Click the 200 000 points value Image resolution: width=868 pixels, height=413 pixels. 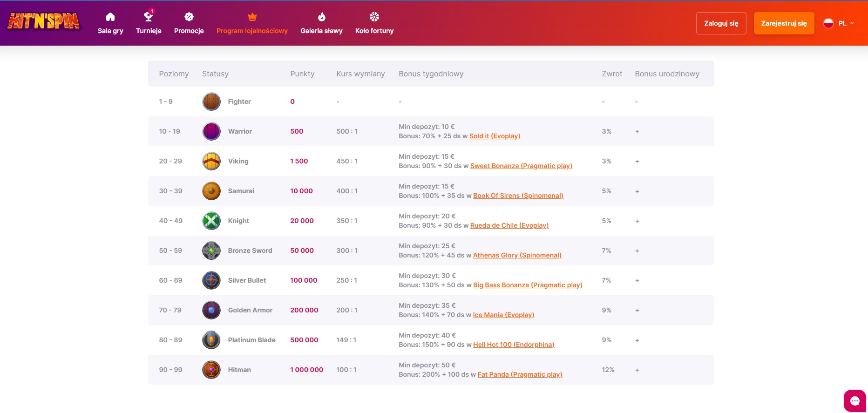(304, 310)
